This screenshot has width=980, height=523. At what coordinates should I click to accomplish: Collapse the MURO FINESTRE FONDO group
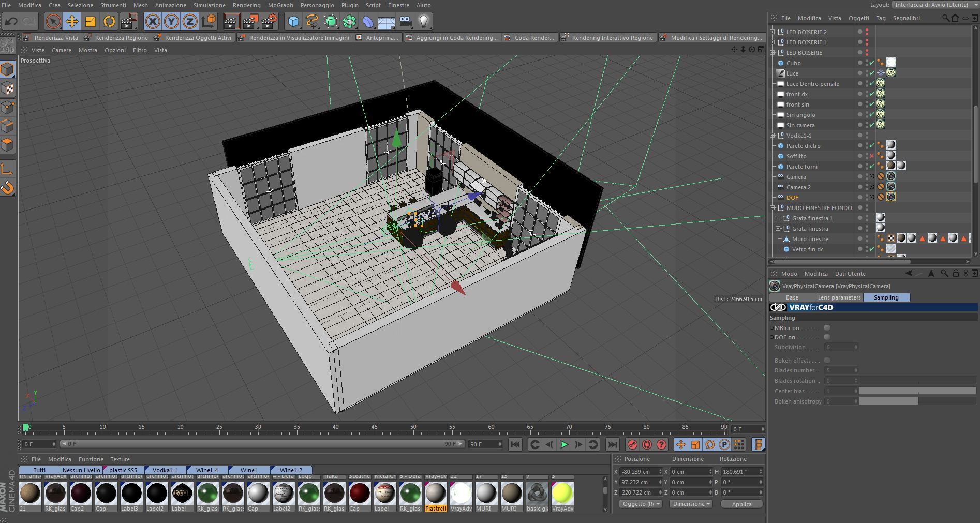773,208
